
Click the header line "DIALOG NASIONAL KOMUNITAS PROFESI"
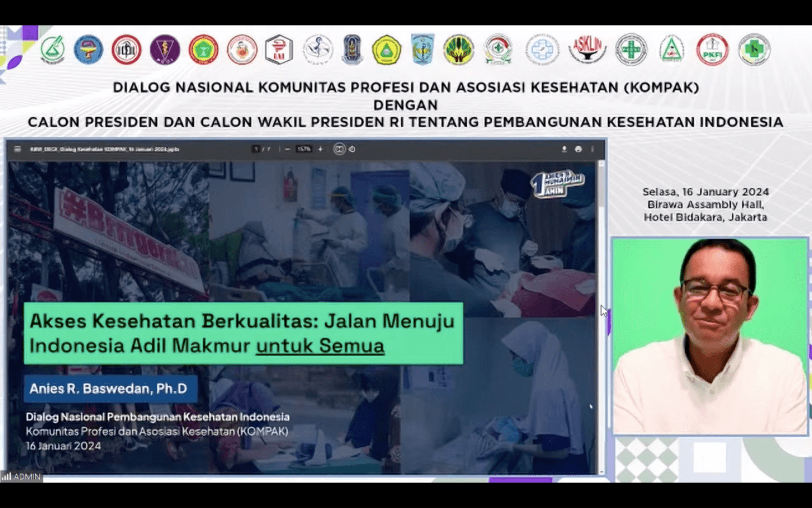(406, 87)
